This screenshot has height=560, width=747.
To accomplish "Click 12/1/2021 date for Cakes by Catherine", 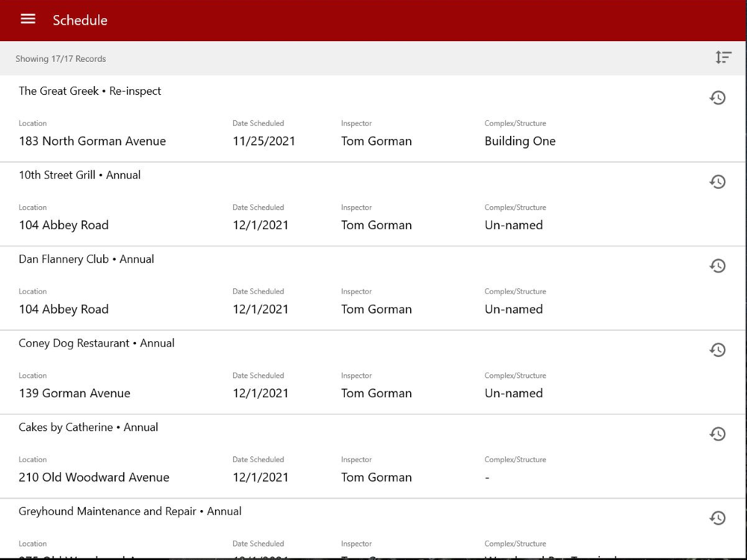I will [261, 477].
